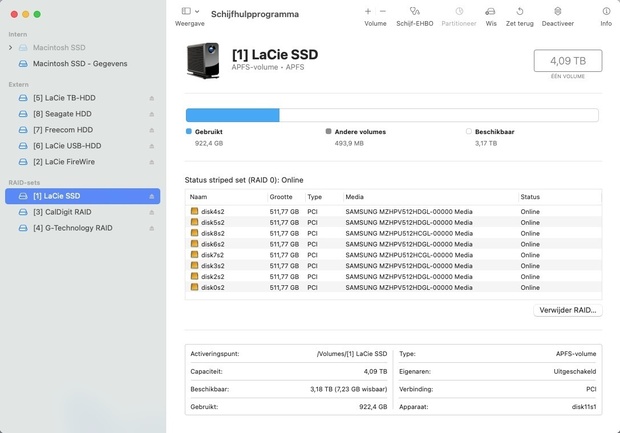Image resolution: width=620 pixels, height=433 pixels.
Task: Select the disk7s2 member row
Action: [393, 255]
